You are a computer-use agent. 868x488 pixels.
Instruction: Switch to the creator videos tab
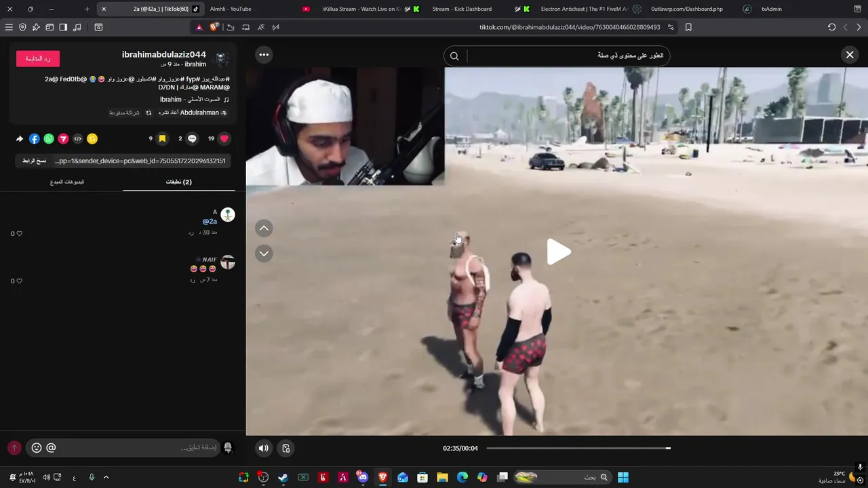[x=67, y=182]
